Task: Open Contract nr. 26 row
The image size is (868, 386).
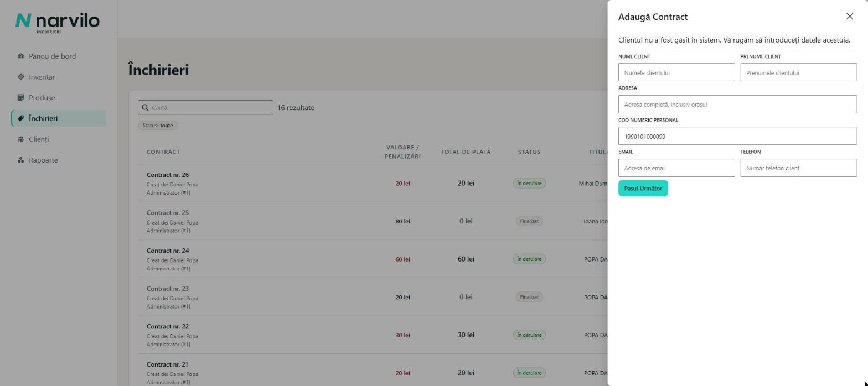Action: click(373, 183)
